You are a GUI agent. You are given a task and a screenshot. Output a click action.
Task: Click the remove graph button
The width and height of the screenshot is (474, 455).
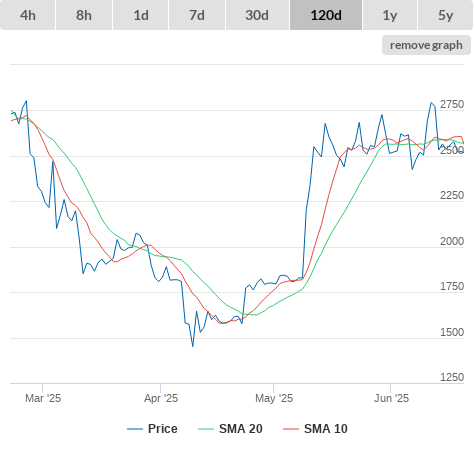(x=426, y=45)
